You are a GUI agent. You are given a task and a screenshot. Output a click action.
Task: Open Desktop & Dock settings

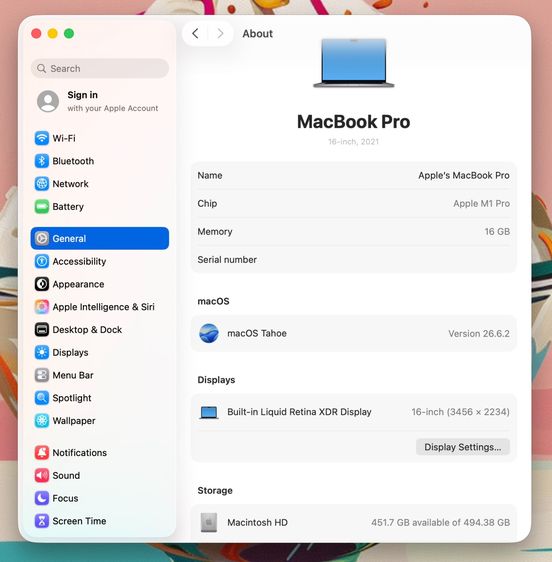pos(100,329)
